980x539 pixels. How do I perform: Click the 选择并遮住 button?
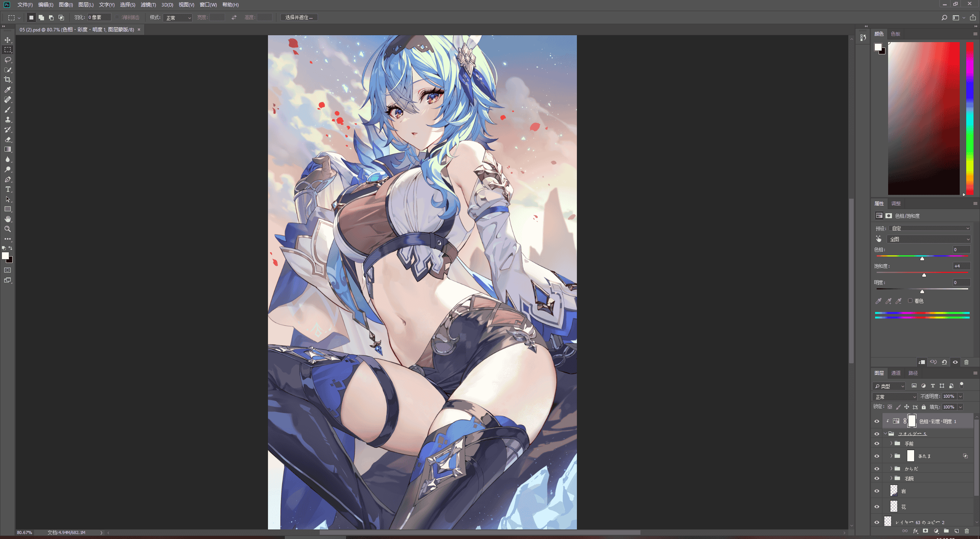click(x=299, y=18)
